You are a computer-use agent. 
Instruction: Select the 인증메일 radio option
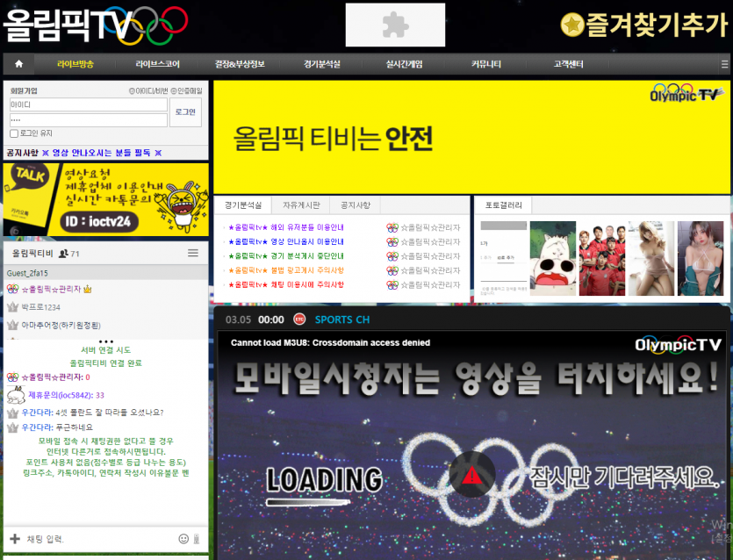coord(174,91)
